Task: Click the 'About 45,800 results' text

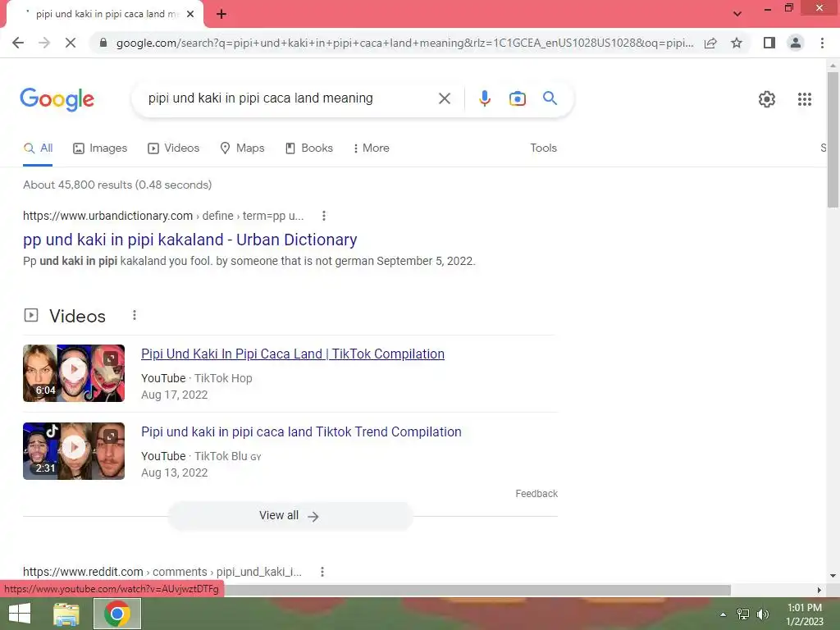Action: coord(117,185)
